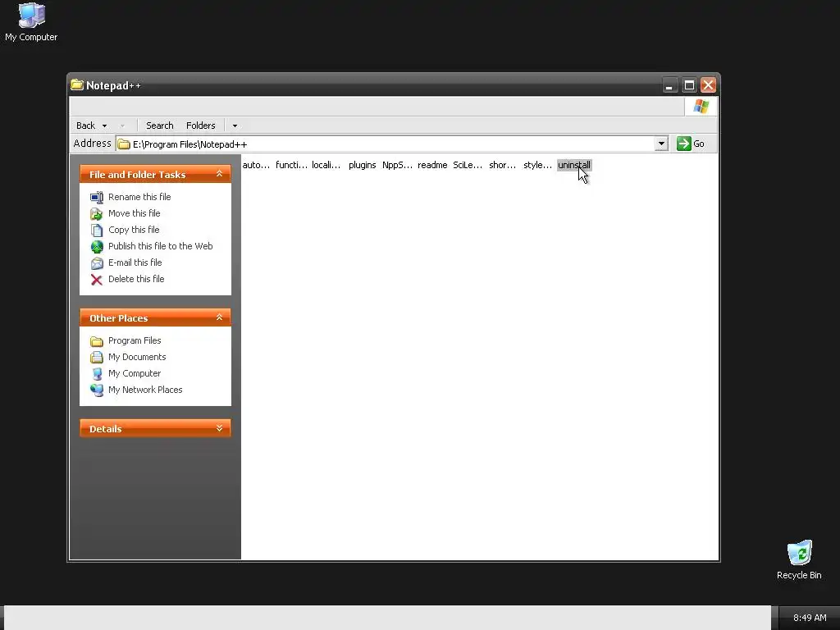The image size is (840, 630).
Task: Click the red X Delete this file icon
Action: tap(97, 279)
